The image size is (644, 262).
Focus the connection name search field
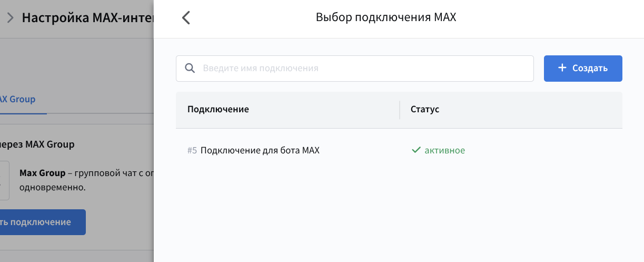tap(363, 69)
